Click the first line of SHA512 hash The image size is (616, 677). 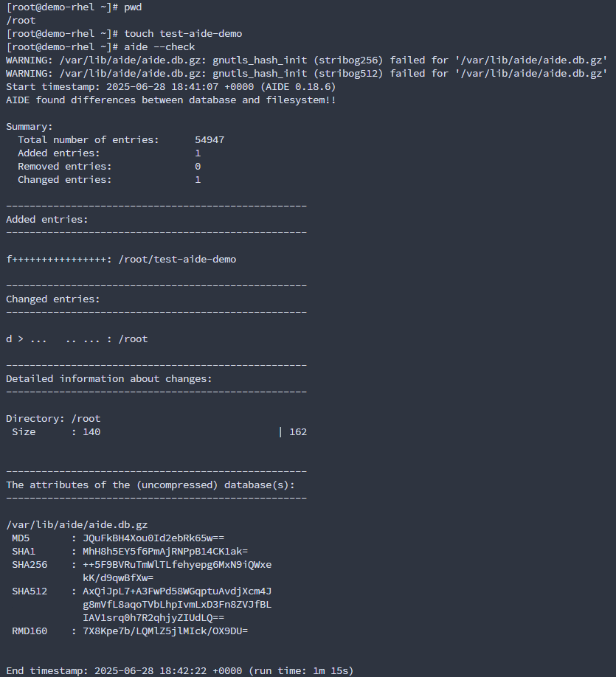[177, 591]
